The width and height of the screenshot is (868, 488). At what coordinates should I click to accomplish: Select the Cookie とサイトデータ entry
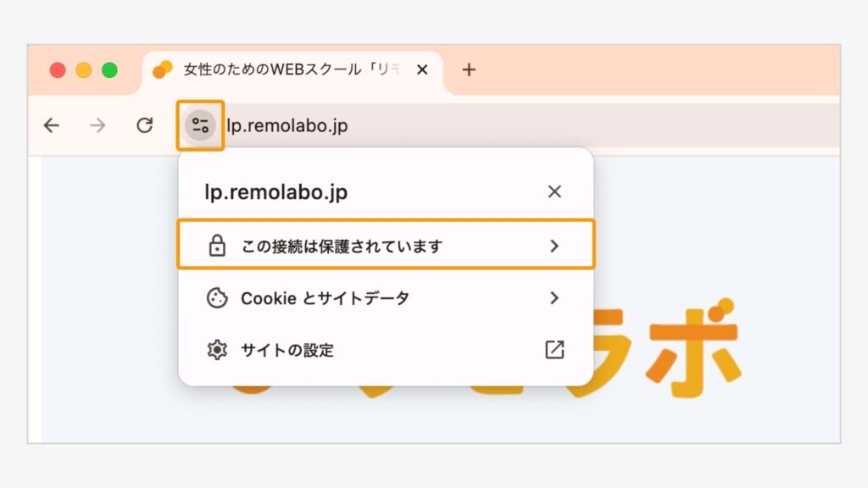pyautogui.click(x=386, y=297)
